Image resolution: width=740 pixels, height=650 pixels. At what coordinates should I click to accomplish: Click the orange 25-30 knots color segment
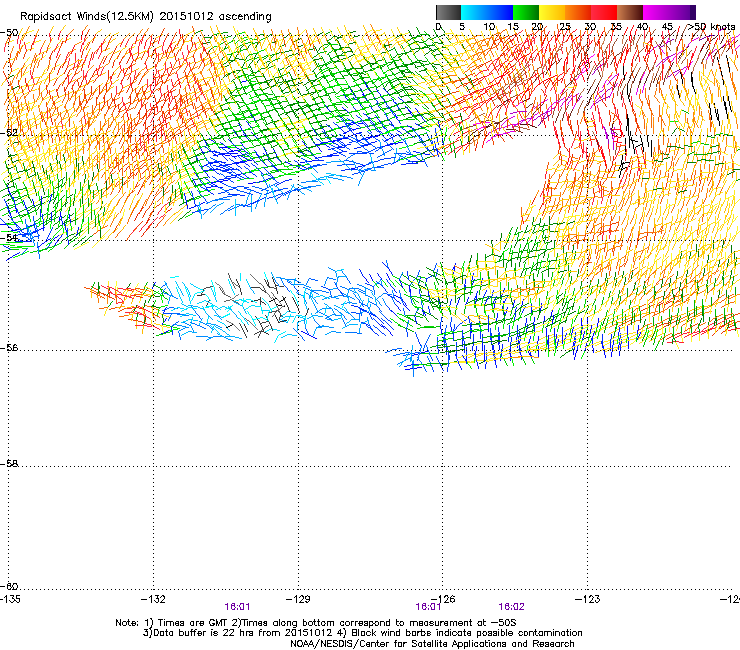pyautogui.click(x=578, y=12)
